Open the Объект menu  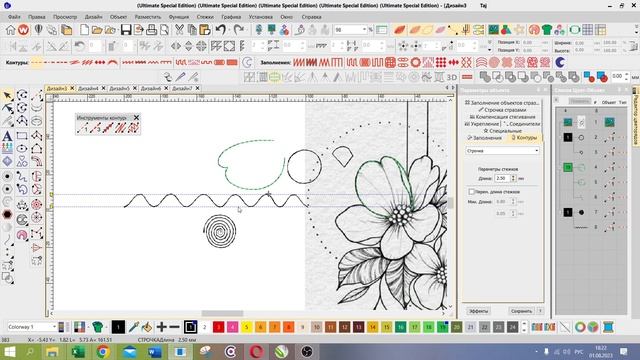click(118, 17)
